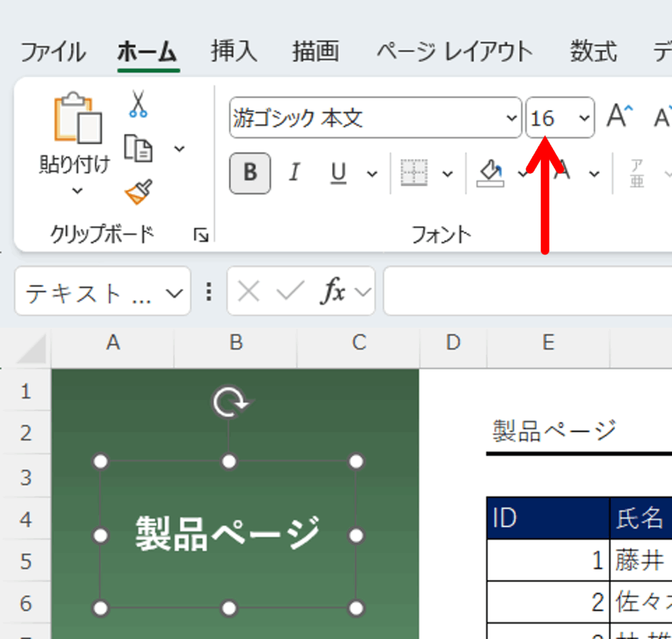Screen dimensions: 672x639
Task: Open the Name Box dropdown arrow
Action: coord(175,292)
